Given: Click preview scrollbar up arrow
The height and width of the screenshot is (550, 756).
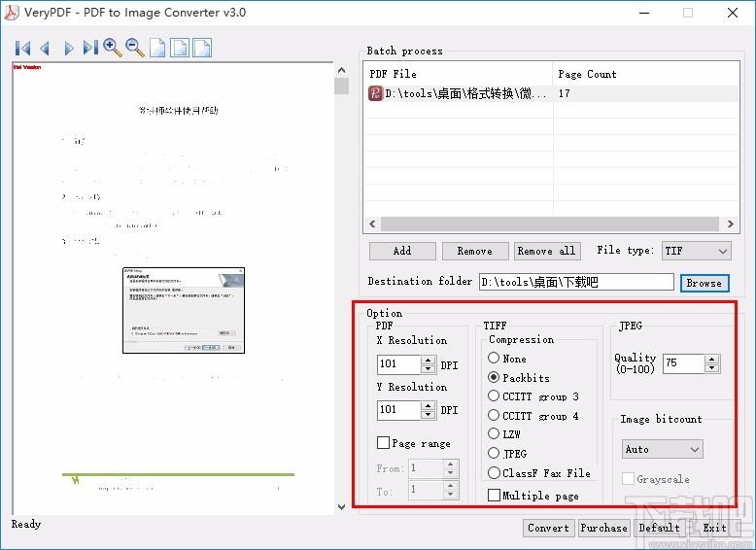Looking at the screenshot, I should click(341, 70).
